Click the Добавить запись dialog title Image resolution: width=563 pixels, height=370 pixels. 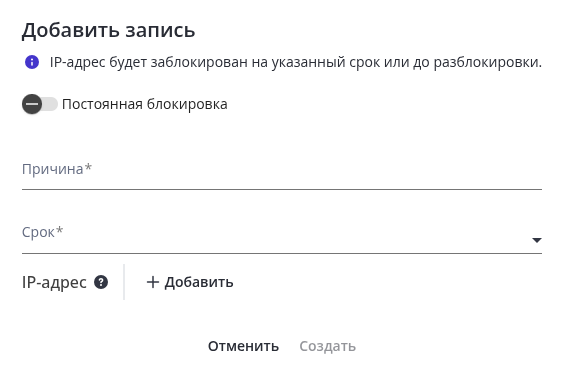(x=108, y=30)
